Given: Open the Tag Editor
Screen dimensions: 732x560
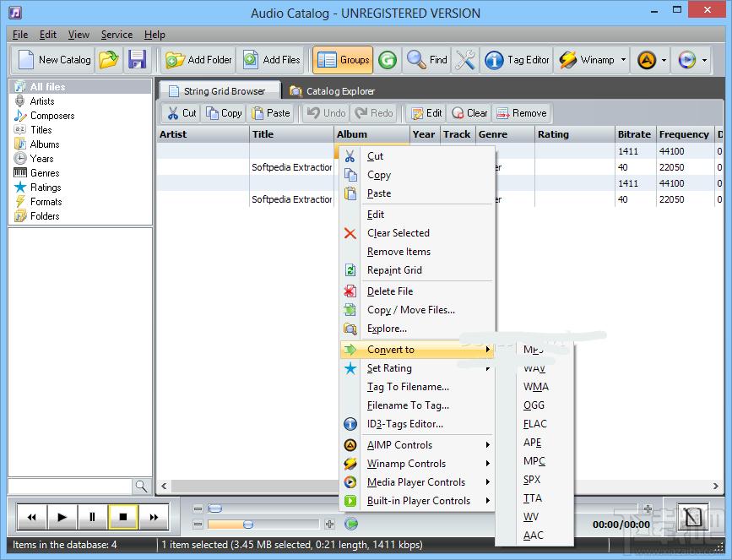Looking at the screenshot, I should click(517, 60).
